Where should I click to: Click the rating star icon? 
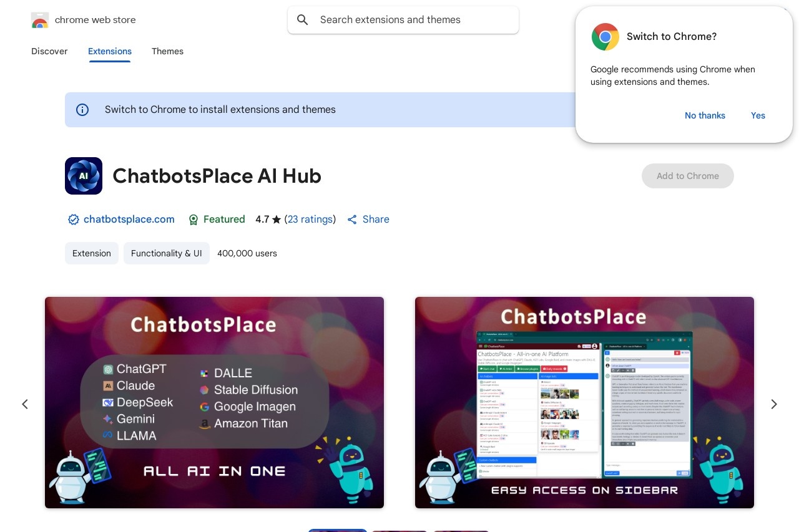coord(277,220)
